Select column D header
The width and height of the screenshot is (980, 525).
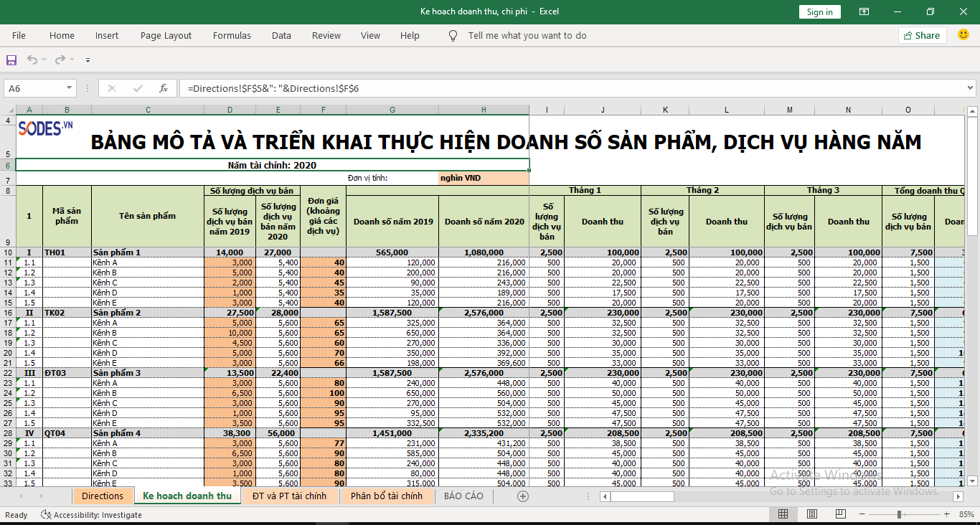point(230,110)
